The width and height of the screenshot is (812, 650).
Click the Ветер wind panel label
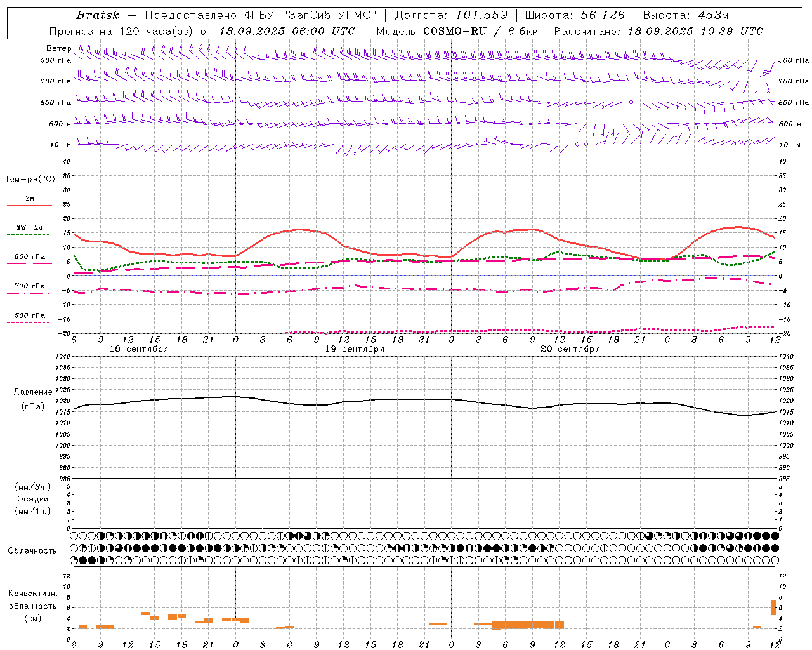point(58,48)
